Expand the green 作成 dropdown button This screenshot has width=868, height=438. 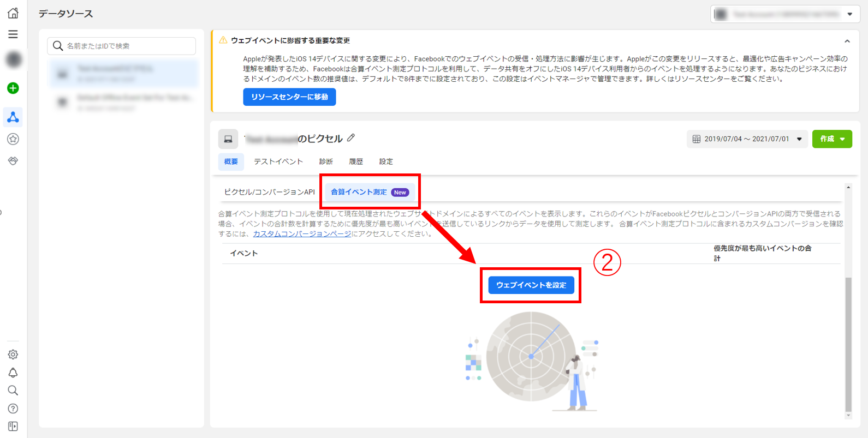[x=831, y=139]
